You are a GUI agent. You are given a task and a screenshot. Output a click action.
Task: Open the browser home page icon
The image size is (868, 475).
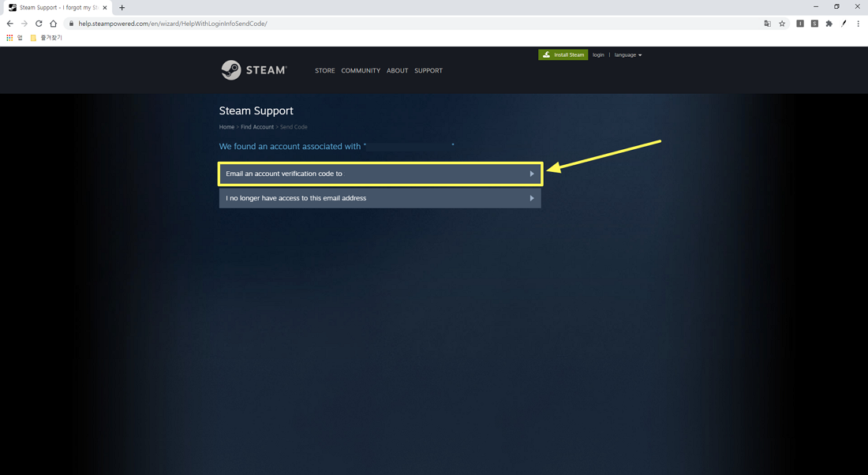tap(53, 23)
